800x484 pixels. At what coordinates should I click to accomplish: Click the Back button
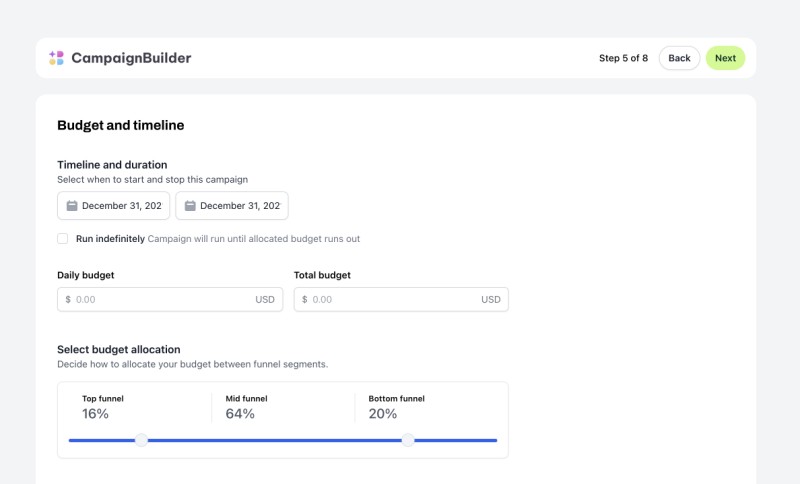[679, 58]
